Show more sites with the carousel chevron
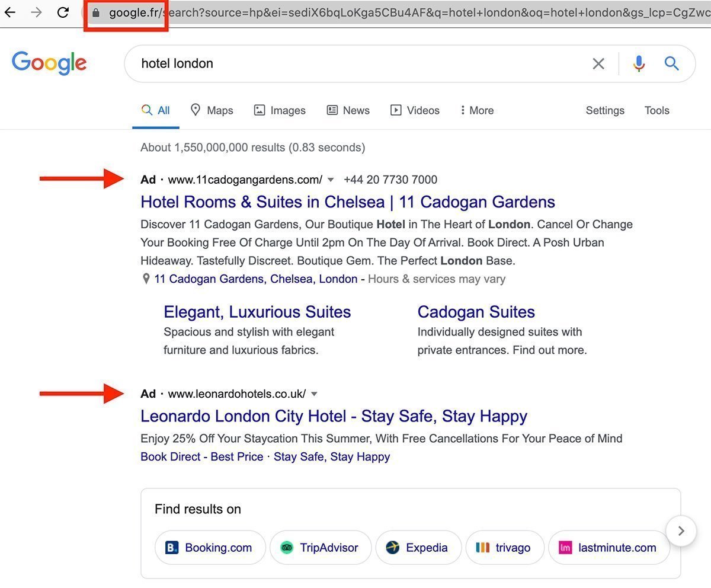The width and height of the screenshot is (711, 588). coord(681,531)
